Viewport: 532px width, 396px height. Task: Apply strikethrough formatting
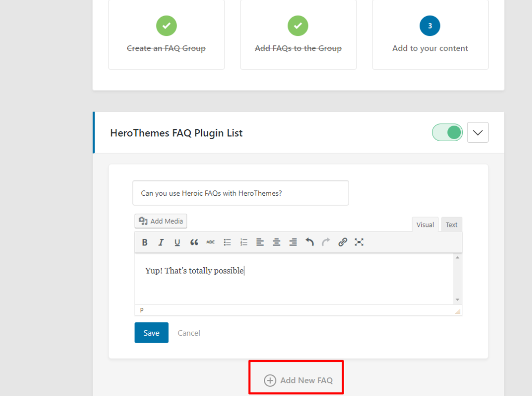tap(210, 242)
